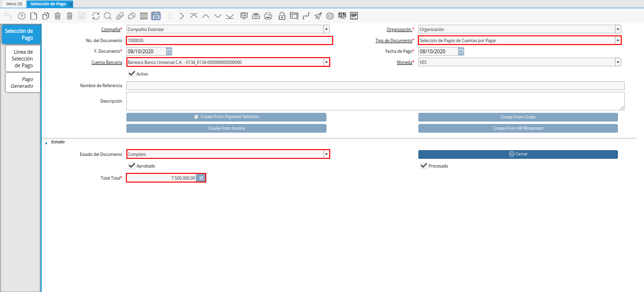Expand Estado del Documento dropdown

click(326, 154)
